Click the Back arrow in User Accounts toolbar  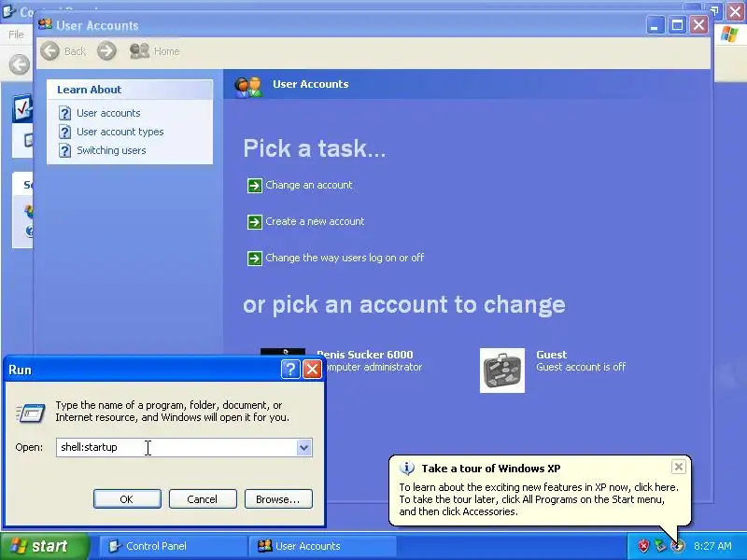pos(50,51)
